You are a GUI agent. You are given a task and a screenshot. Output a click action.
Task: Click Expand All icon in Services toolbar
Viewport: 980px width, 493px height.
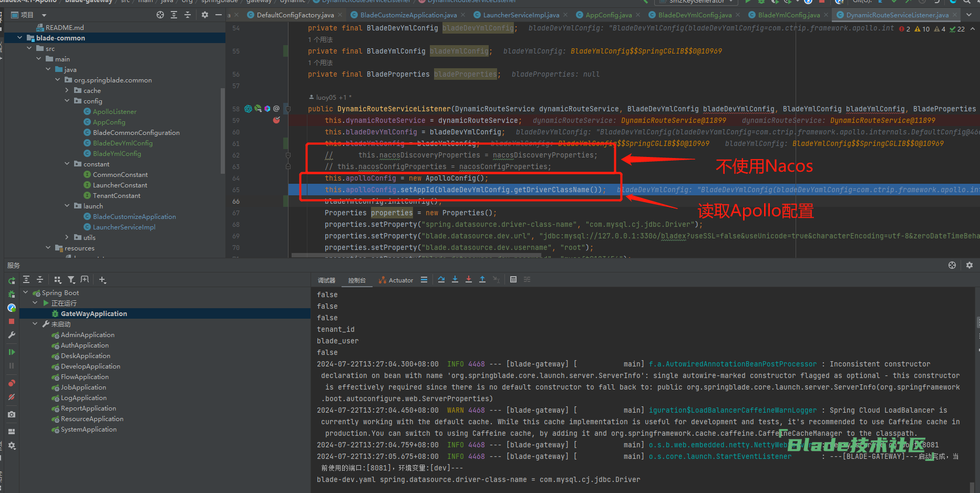tap(26, 280)
